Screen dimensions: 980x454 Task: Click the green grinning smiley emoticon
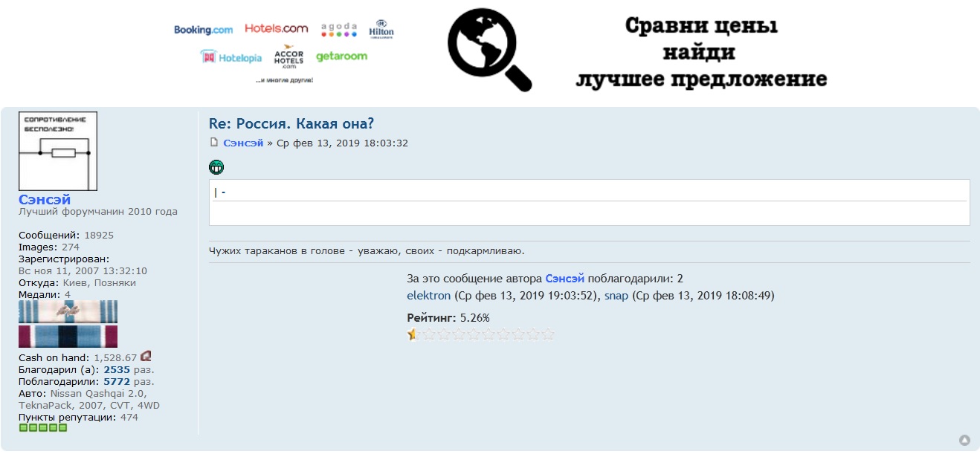pos(216,167)
